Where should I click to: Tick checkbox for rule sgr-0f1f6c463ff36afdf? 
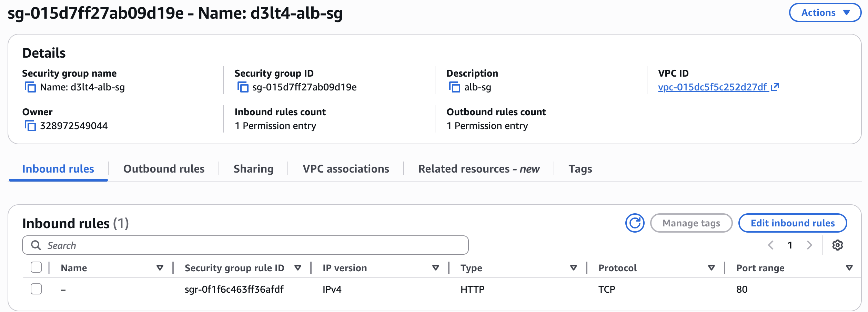point(36,289)
